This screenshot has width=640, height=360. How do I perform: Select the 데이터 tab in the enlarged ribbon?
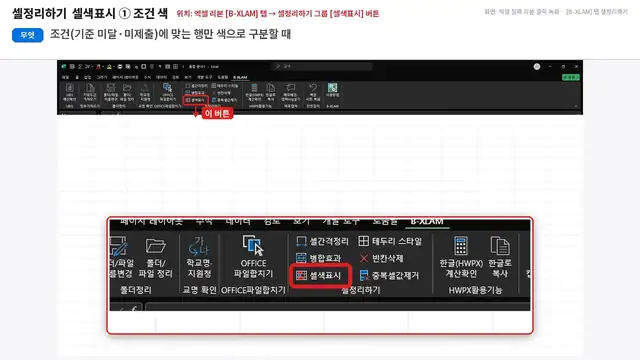[x=238, y=221]
